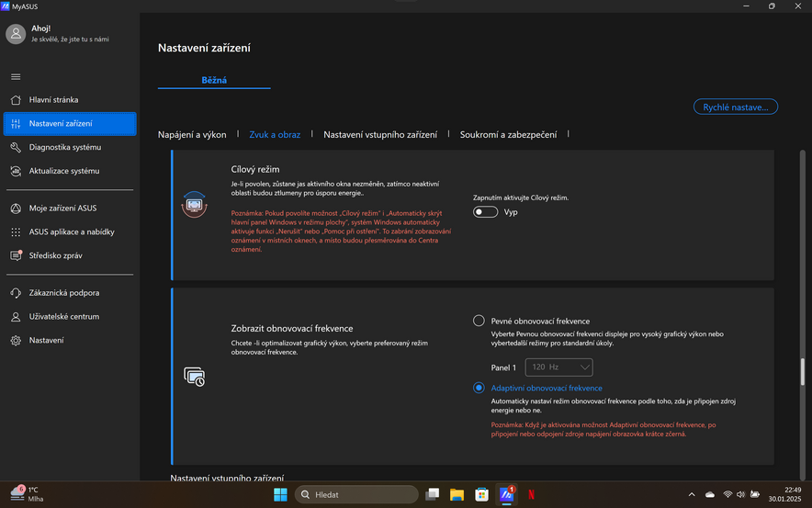The width and height of the screenshot is (812, 508).
Task: Switch to Napájení a výkon tab
Action: [192, 134]
